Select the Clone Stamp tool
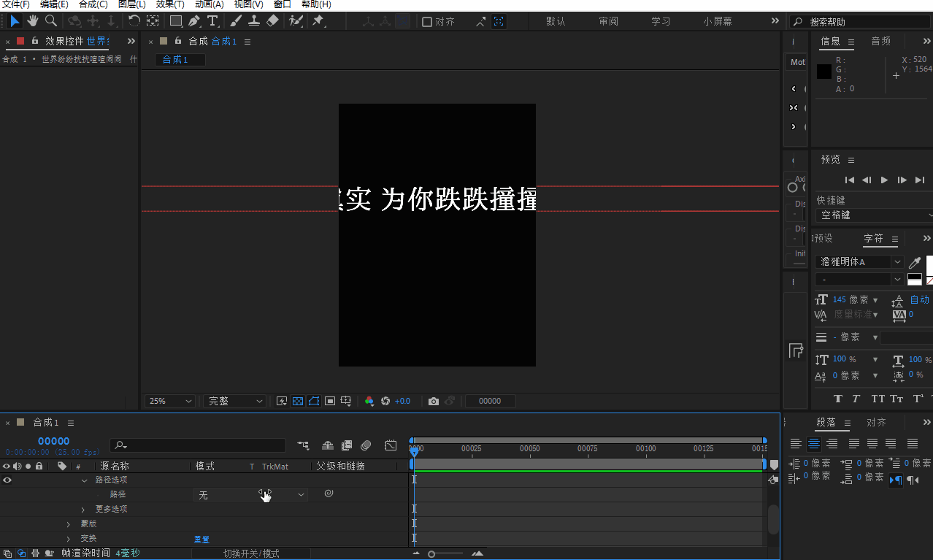Image resolution: width=933 pixels, height=560 pixels. point(254,21)
